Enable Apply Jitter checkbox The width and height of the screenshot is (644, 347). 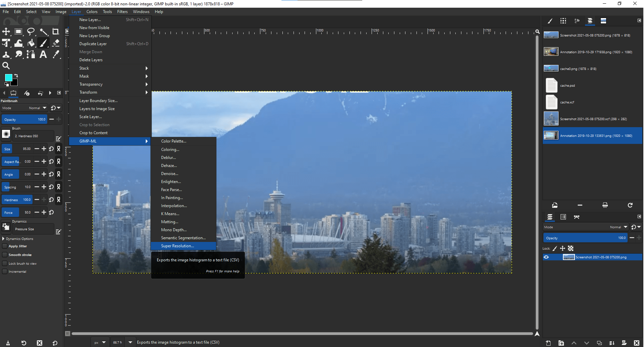tap(5, 246)
